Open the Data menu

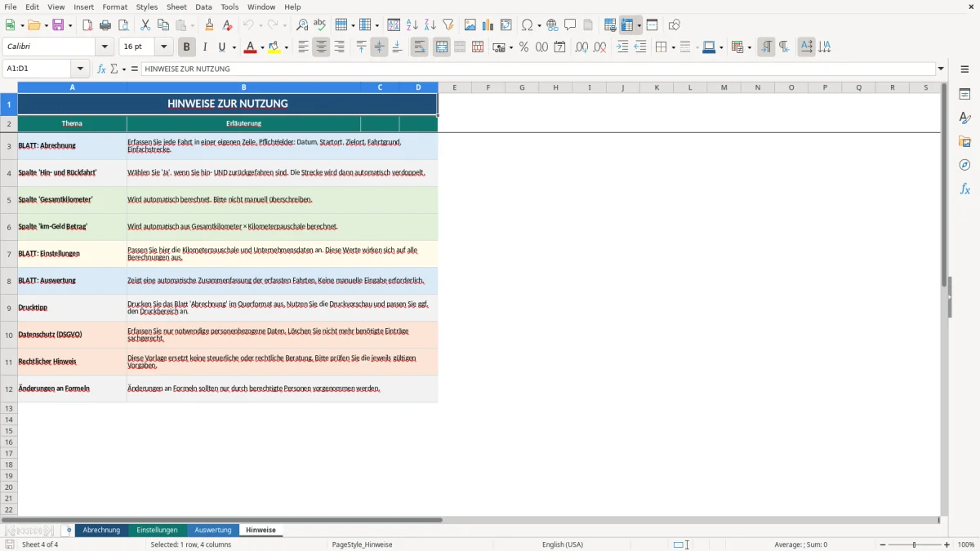click(203, 7)
